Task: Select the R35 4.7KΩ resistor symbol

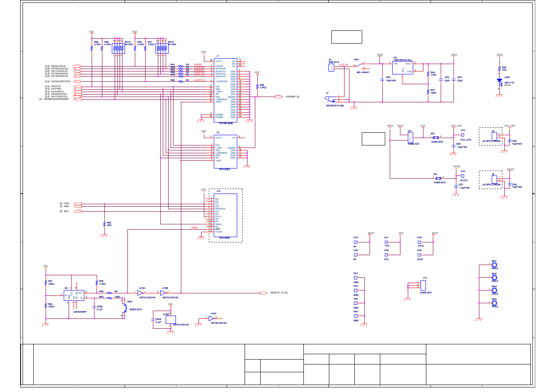Action: pyautogui.click(x=102, y=48)
